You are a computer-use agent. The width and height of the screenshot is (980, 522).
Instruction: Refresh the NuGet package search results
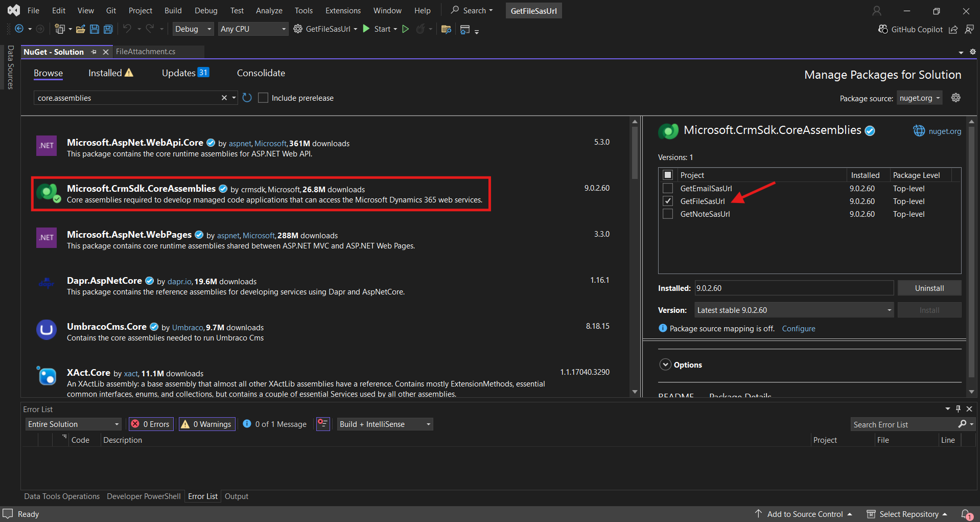(x=247, y=98)
